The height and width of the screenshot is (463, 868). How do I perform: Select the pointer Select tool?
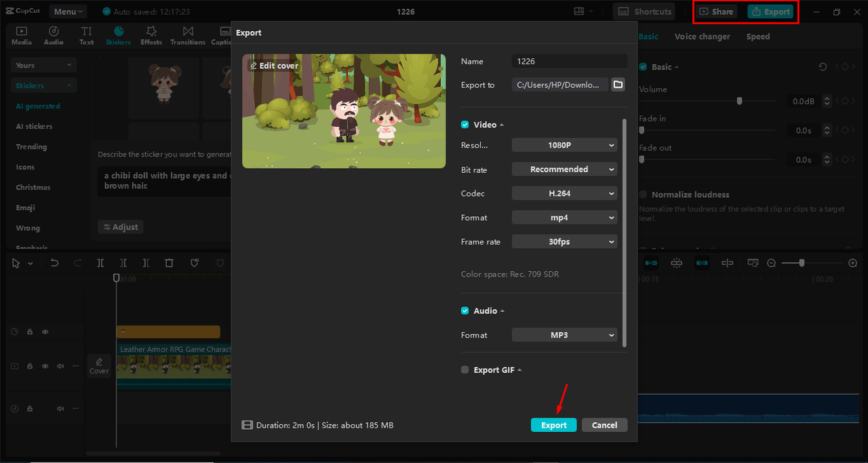(16, 263)
